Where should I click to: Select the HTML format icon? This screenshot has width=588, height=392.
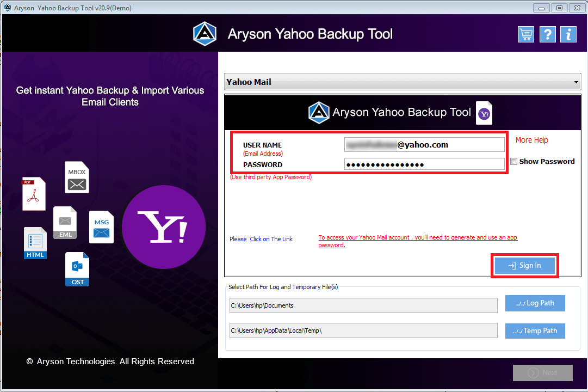click(35, 243)
